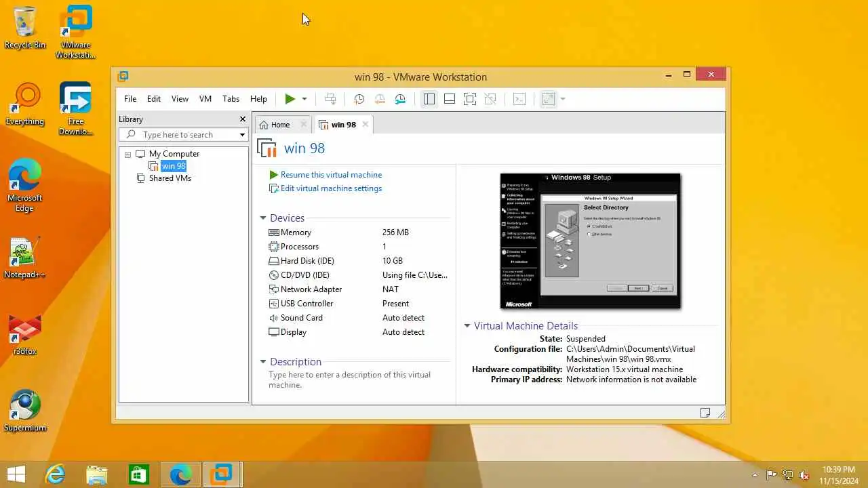Select My Computer in the library

174,154
